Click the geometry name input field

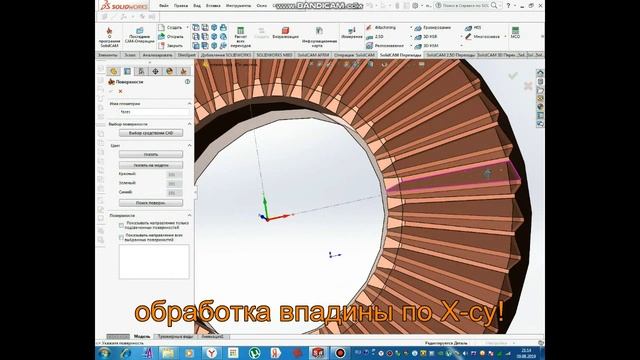(155, 111)
